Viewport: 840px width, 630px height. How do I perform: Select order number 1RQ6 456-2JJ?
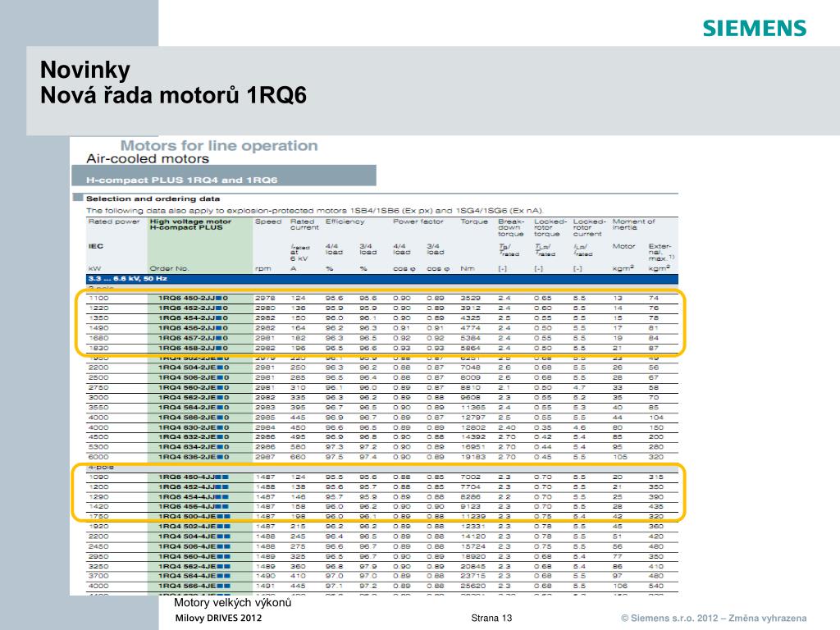point(193,328)
